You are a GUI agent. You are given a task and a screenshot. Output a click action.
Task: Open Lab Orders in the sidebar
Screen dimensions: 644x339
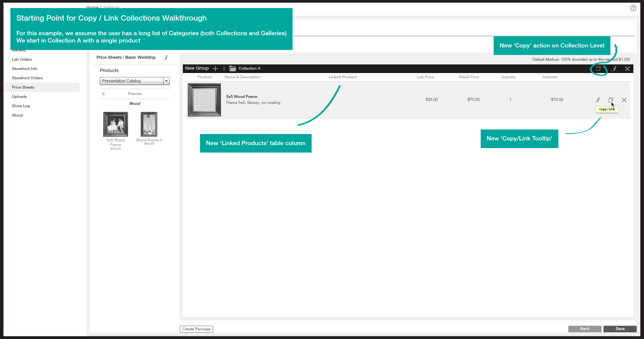pyautogui.click(x=22, y=59)
